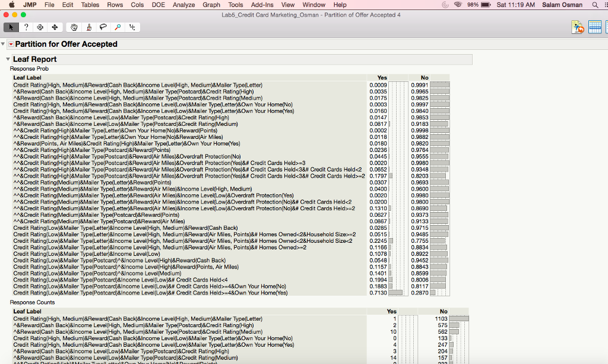Click the Response Counts label

(x=32, y=302)
